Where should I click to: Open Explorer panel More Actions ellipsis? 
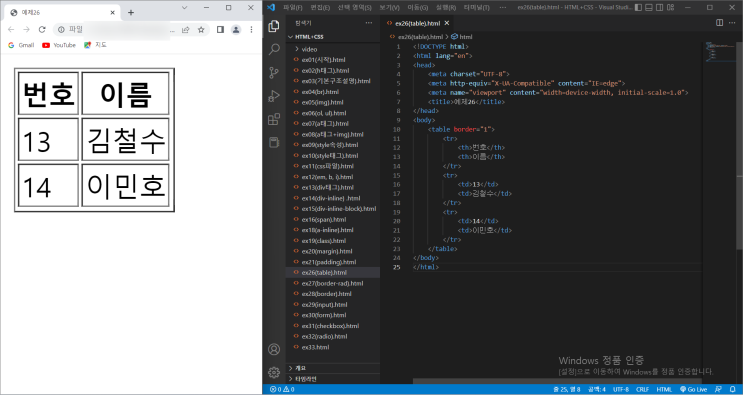tap(369, 23)
